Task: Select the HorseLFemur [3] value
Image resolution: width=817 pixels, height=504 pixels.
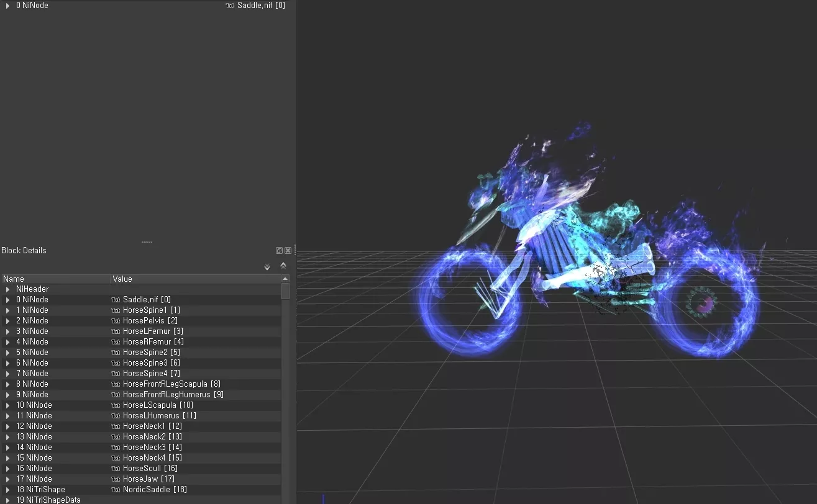Action: 153,331
